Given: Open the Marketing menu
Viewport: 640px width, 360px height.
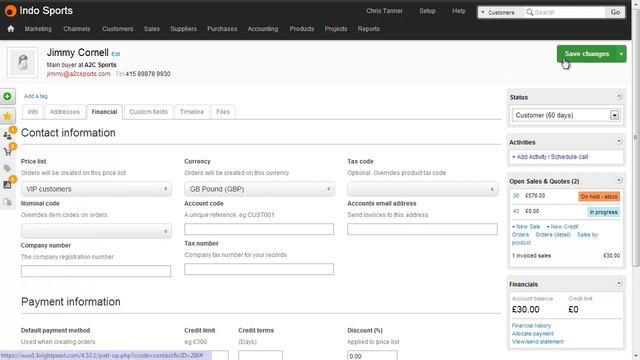Looking at the screenshot, I should pos(38,29).
